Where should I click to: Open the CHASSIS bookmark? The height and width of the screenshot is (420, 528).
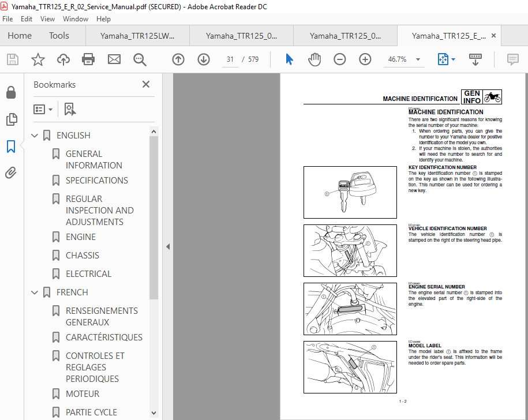[x=82, y=256]
